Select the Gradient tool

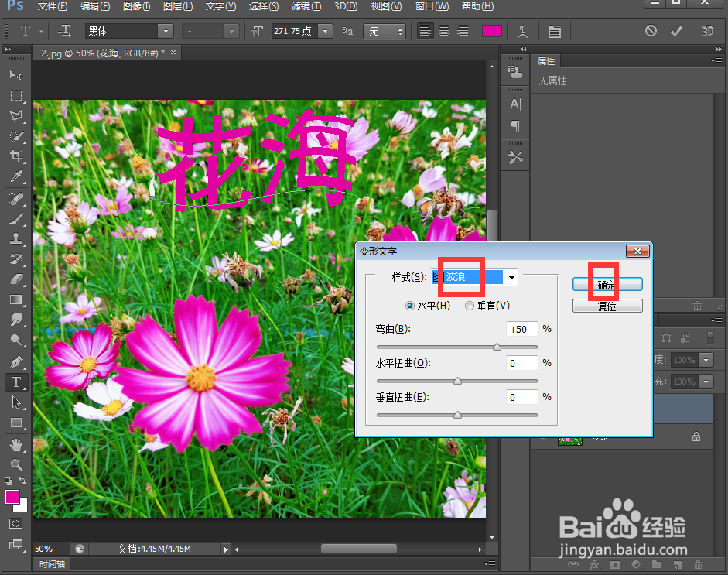[x=16, y=299]
